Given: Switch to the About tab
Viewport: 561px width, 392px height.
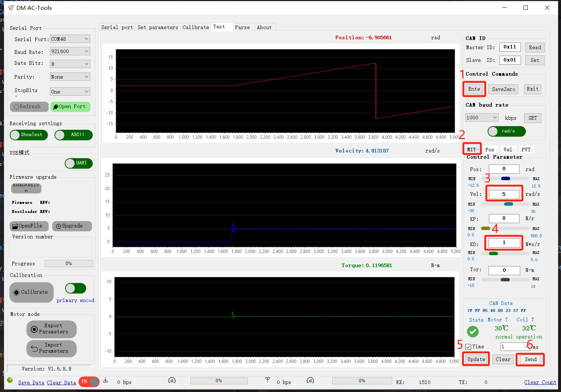Looking at the screenshot, I should pyautogui.click(x=264, y=27).
